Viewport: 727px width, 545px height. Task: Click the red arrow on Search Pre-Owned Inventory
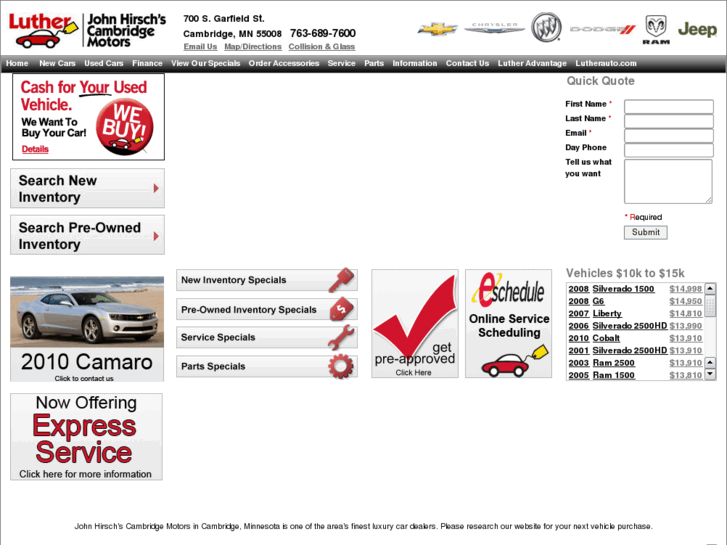point(156,236)
